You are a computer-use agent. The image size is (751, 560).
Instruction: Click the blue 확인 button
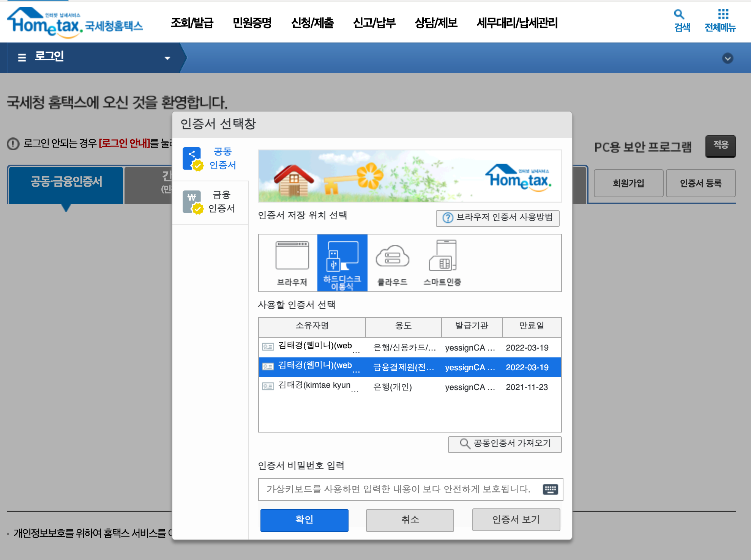coord(304,520)
